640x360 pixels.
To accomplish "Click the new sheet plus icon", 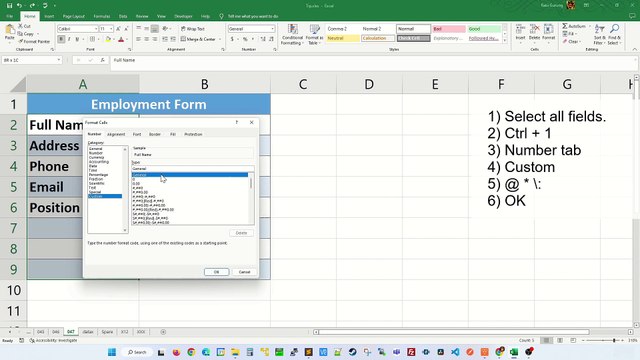I will (x=163, y=332).
